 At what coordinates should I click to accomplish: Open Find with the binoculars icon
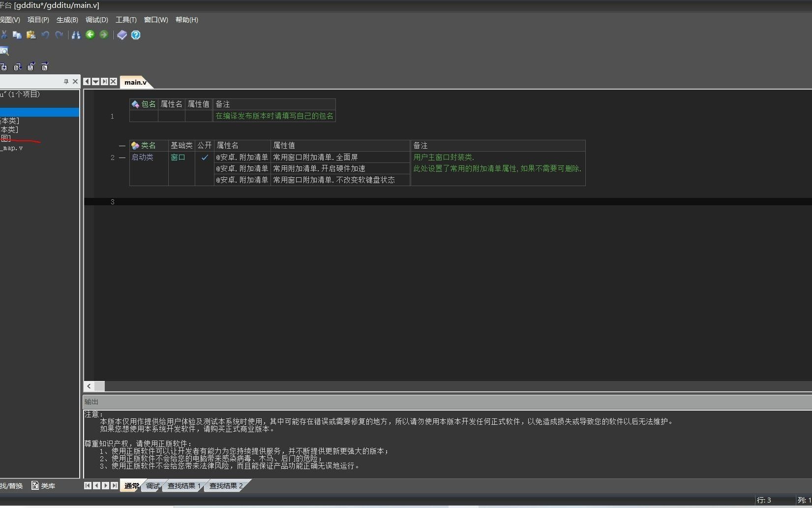click(x=76, y=34)
